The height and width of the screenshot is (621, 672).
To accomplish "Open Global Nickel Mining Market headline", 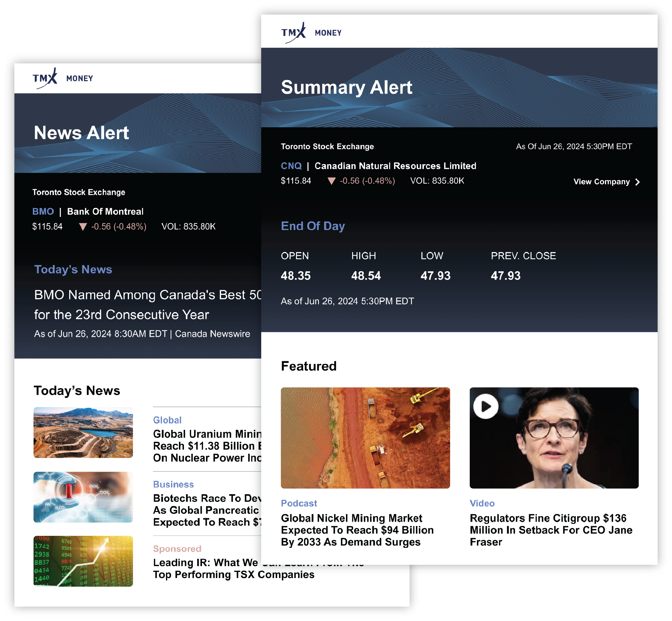I will click(x=357, y=530).
